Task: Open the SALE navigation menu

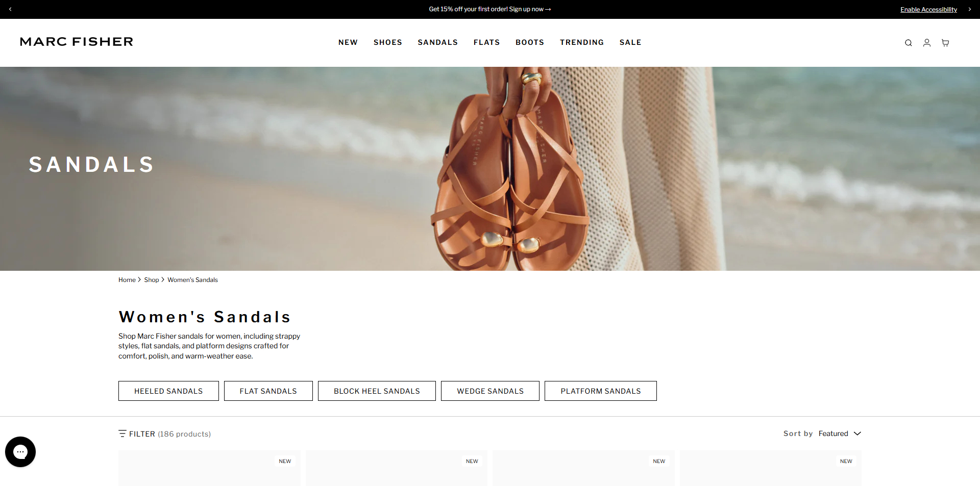Action: 630,42
